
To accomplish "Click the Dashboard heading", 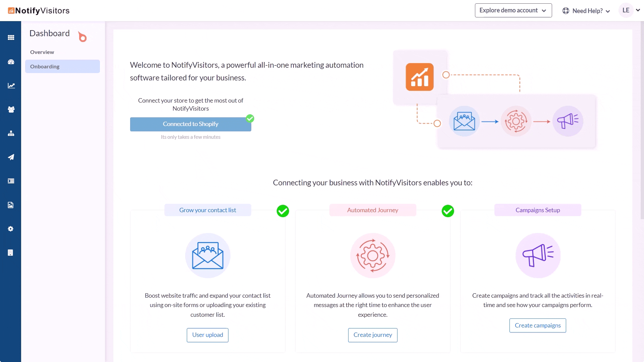I will (50, 33).
